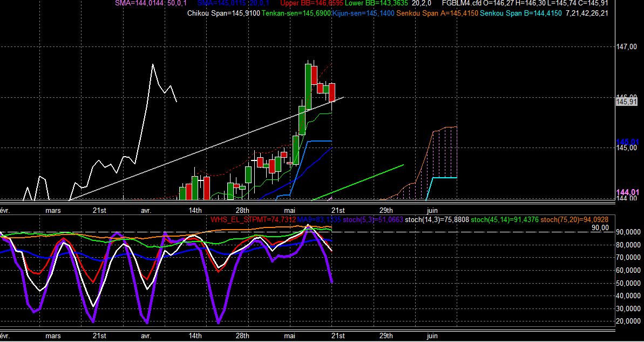Click the 70,0000 oscillator axis label

pyautogui.click(x=629, y=258)
